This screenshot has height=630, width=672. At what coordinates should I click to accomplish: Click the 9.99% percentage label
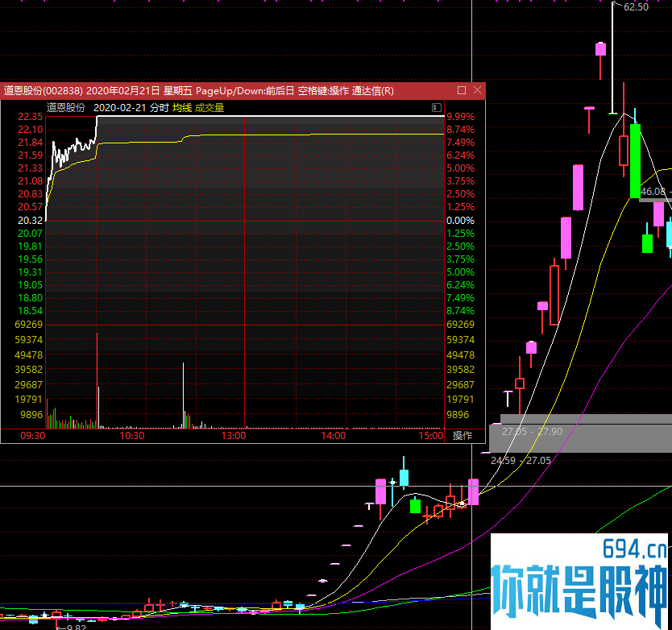[460, 117]
